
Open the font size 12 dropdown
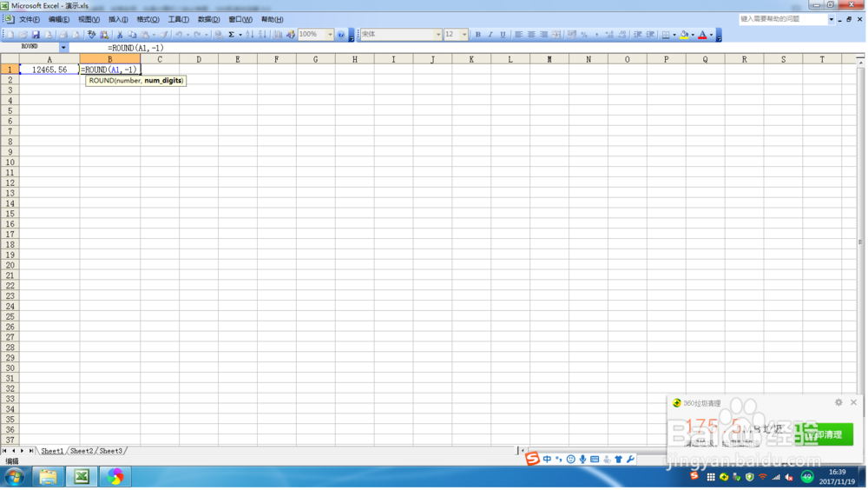click(x=464, y=35)
